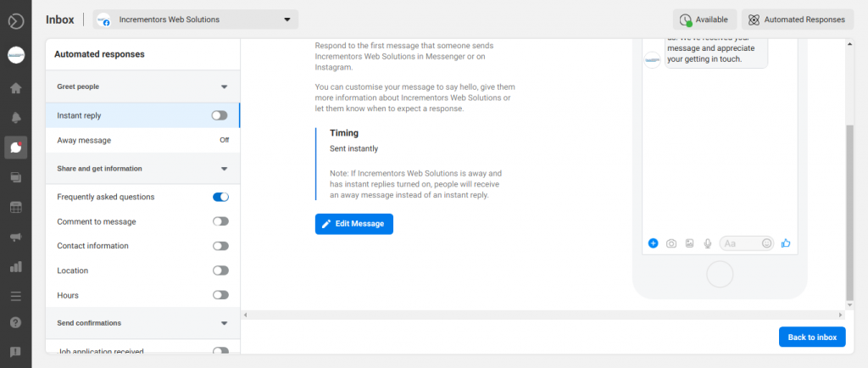
Task: Click the page avatar beside preview message
Action: click(653, 59)
